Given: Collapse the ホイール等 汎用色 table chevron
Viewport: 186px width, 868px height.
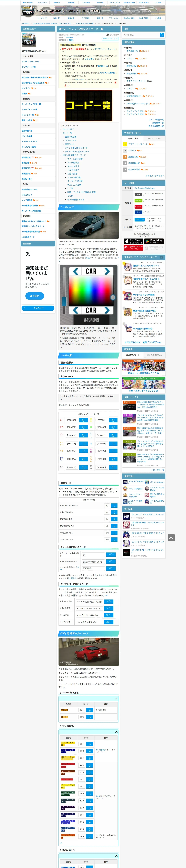Looking at the screenshot, I should pyautogui.click(x=116, y=698).
